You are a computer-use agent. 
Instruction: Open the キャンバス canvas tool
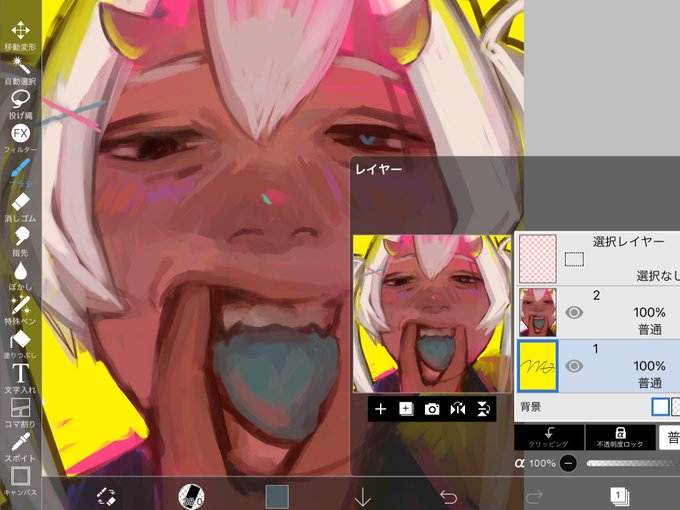(x=20, y=481)
